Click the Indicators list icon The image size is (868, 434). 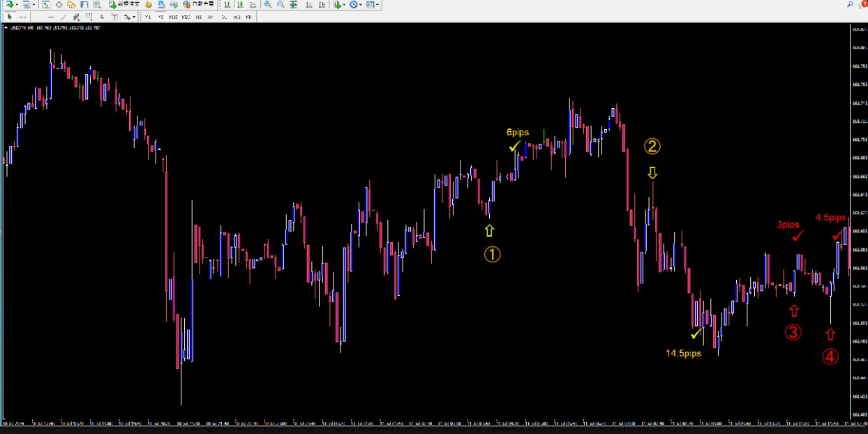[338, 4]
